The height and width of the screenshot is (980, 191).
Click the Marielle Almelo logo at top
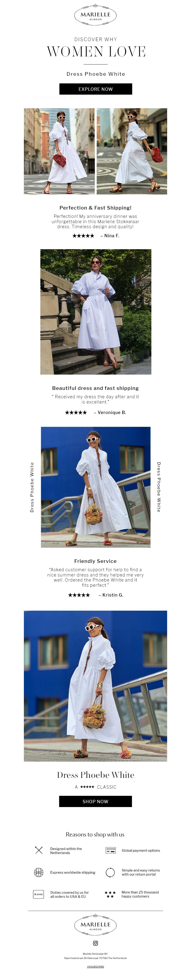tap(95, 15)
